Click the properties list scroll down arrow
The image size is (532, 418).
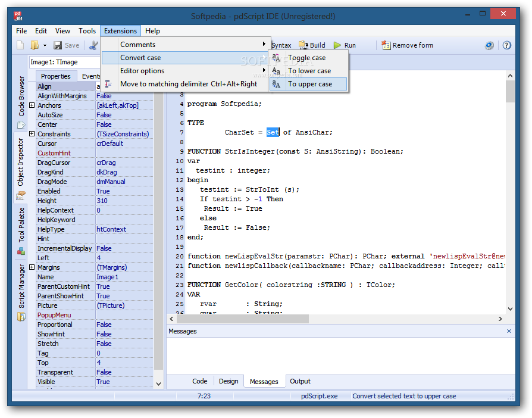(158, 383)
